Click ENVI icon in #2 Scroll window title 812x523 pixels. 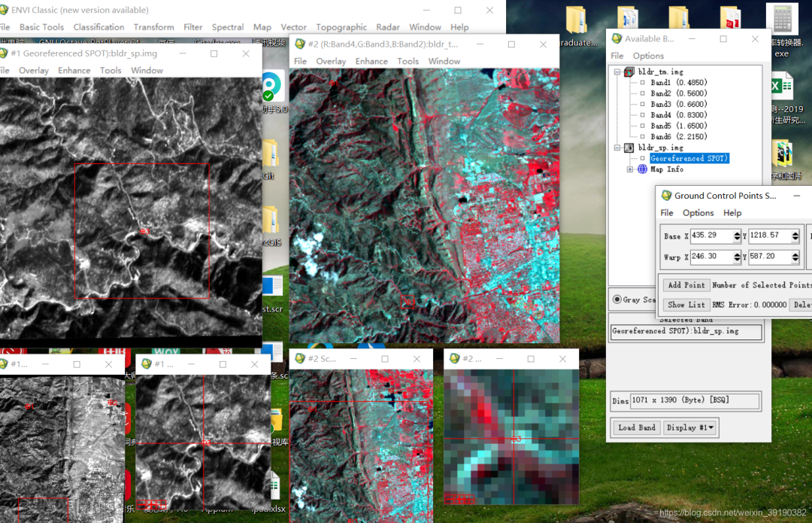[x=300, y=358]
